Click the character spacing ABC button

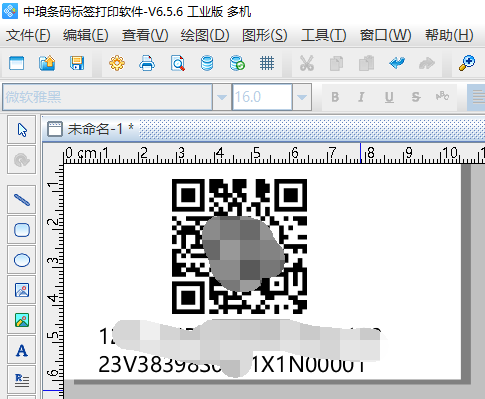(442, 97)
